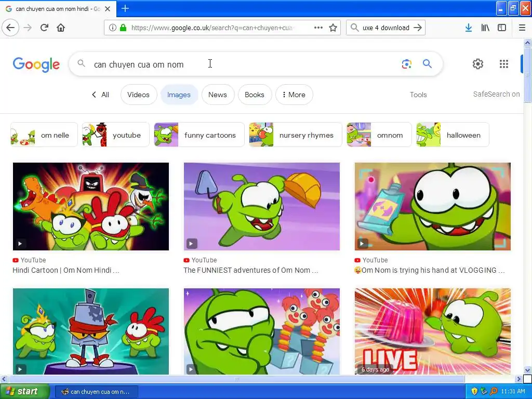Switch to the Books tab

coord(255,95)
